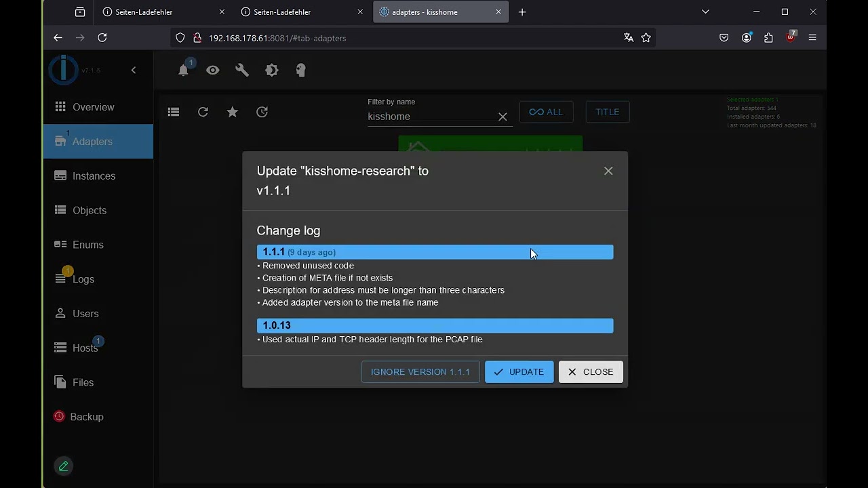Bookmark this page star icon
The image size is (868, 488).
(x=646, y=38)
